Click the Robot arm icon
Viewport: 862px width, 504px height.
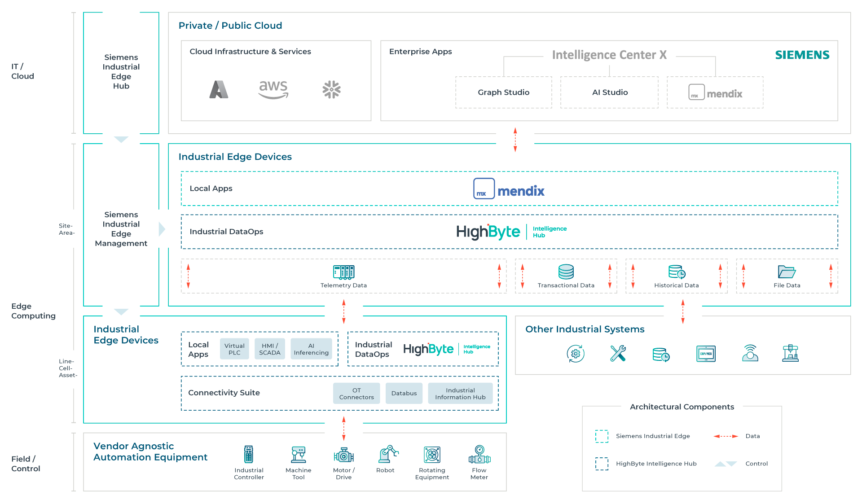click(x=388, y=454)
